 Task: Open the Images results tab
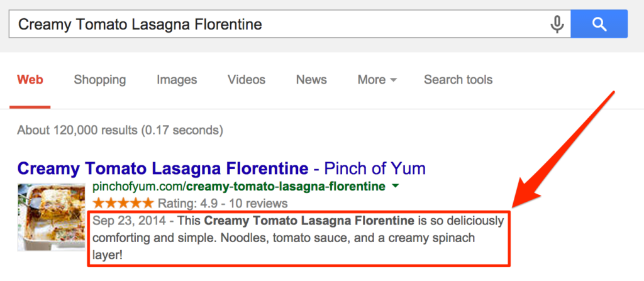(x=177, y=80)
